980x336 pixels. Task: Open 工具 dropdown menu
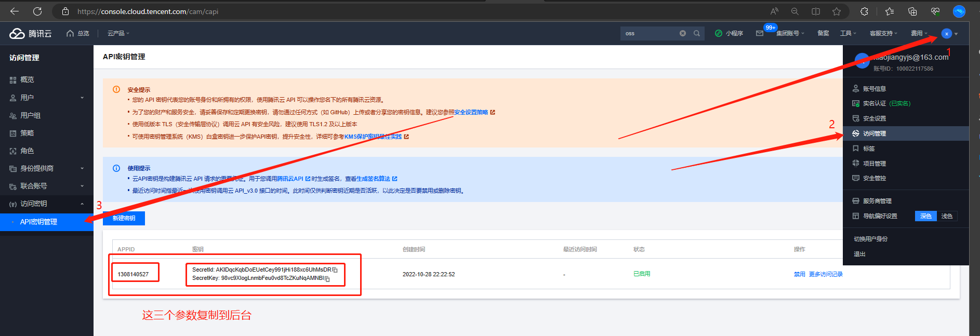[x=848, y=33]
